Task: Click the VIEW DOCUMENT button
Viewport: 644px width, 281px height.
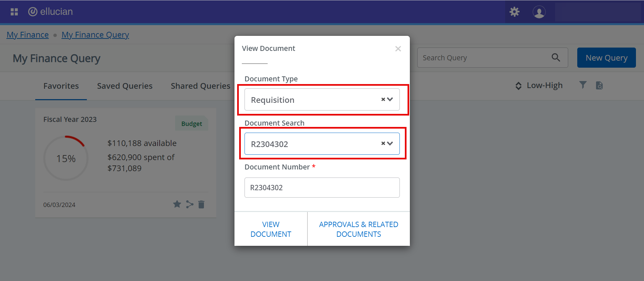Action: 271,229
